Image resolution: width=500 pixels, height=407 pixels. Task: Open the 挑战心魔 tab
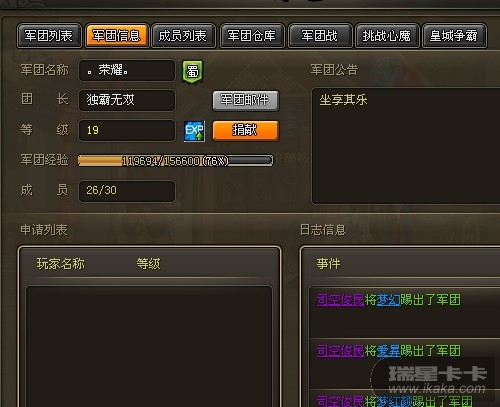coord(387,36)
